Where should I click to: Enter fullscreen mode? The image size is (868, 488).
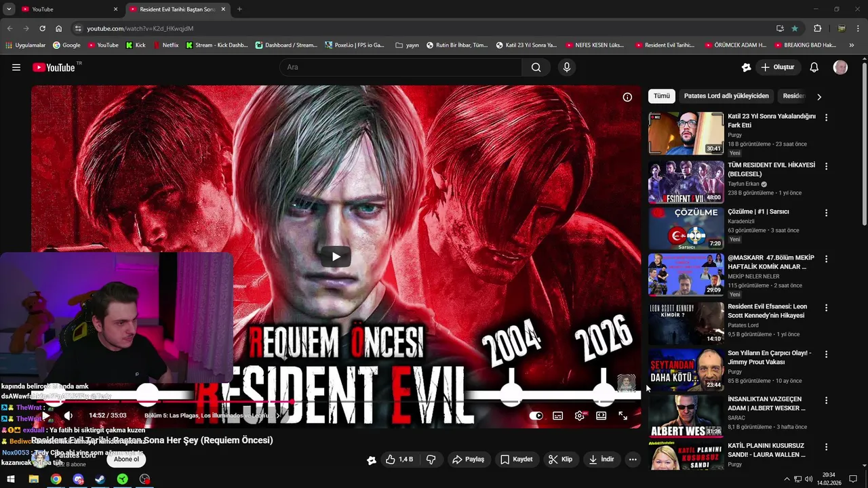tap(623, 415)
